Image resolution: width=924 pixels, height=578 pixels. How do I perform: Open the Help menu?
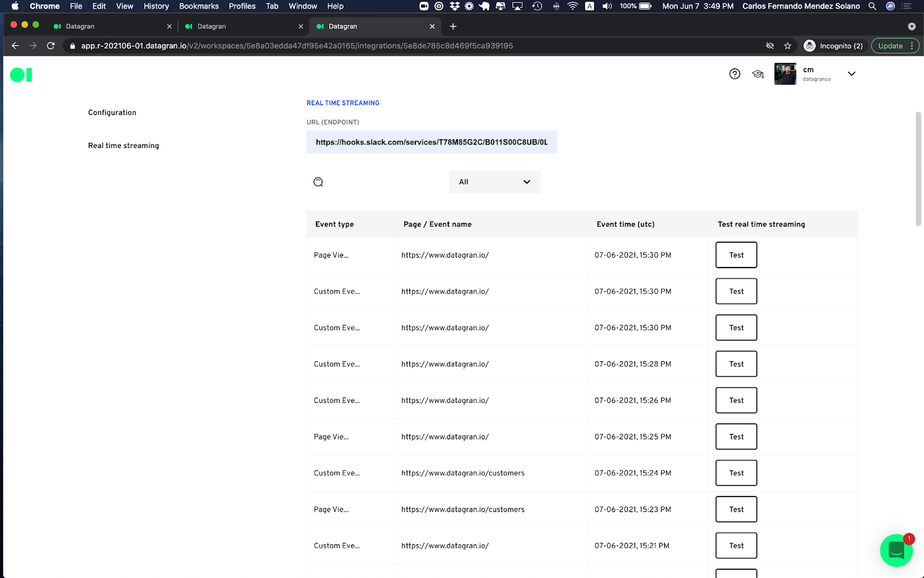pyautogui.click(x=336, y=6)
